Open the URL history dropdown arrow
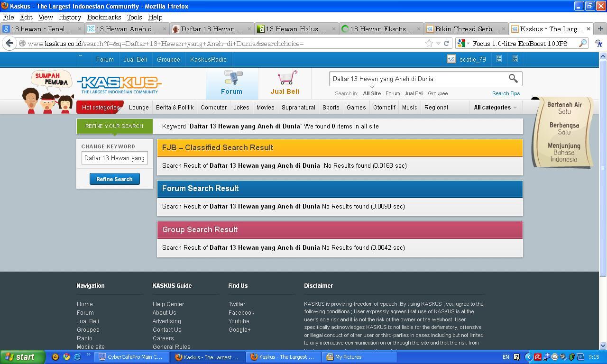 click(x=439, y=44)
